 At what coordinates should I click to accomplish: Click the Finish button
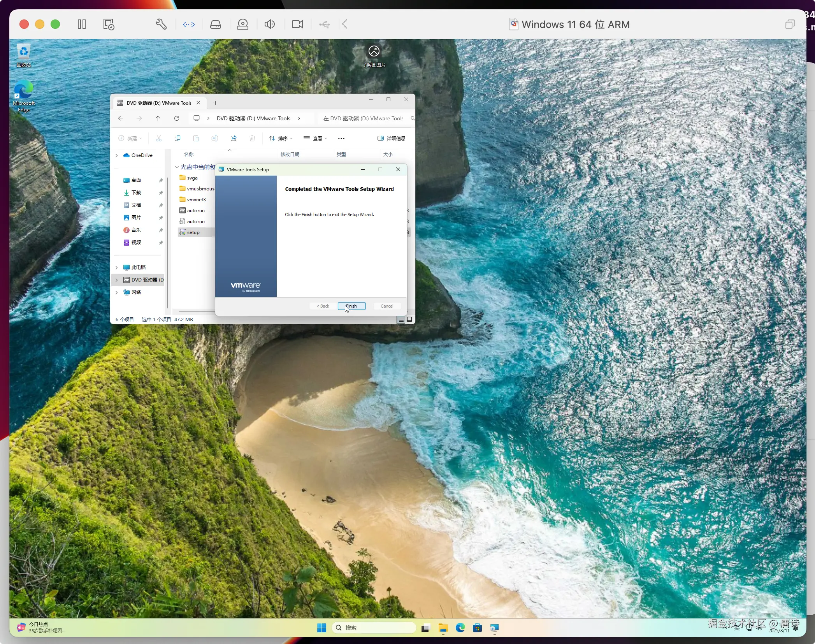[351, 306]
